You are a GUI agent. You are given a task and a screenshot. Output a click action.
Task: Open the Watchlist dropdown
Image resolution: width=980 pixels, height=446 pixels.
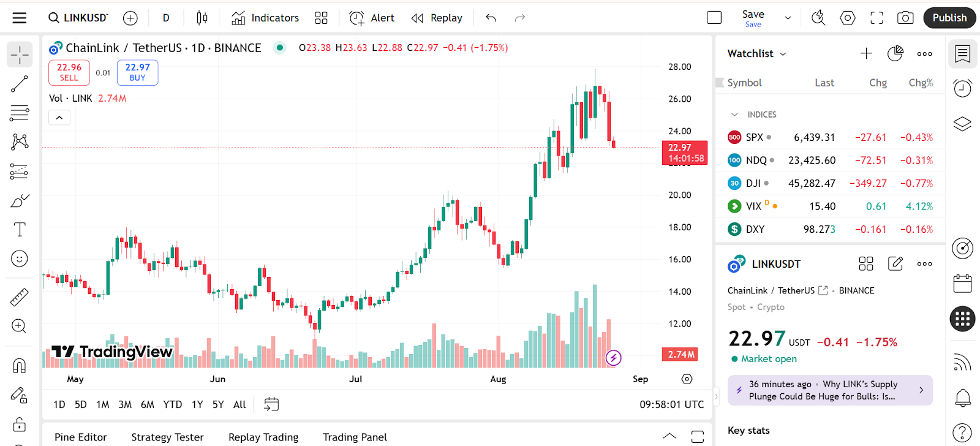(x=757, y=54)
